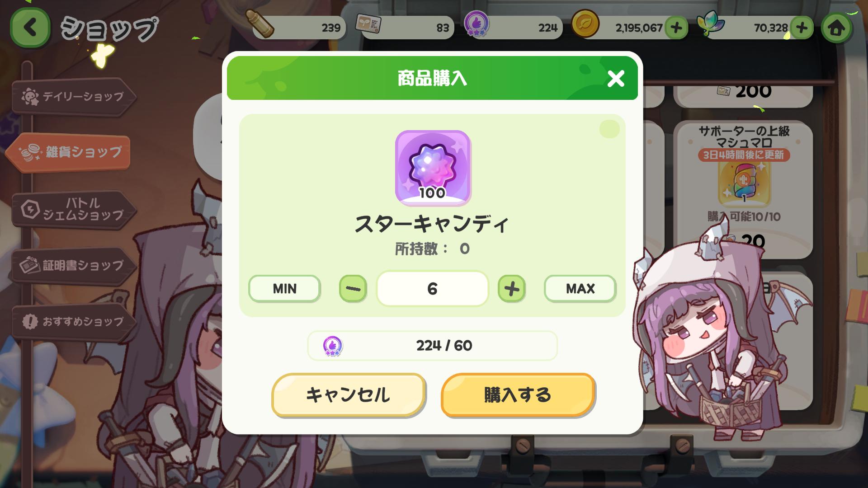868x488 pixels.
Task: Switch to バトルジェムショップ tab
Action: click(73, 209)
